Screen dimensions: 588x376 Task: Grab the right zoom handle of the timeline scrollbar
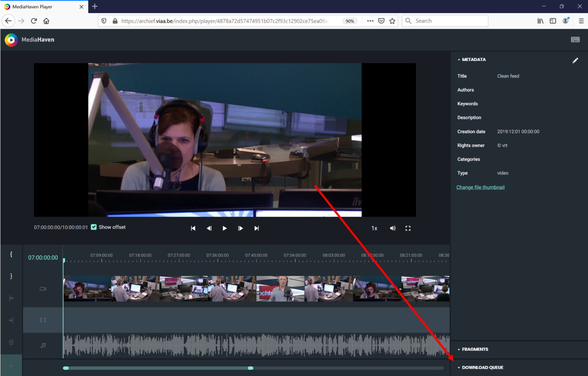(251, 368)
